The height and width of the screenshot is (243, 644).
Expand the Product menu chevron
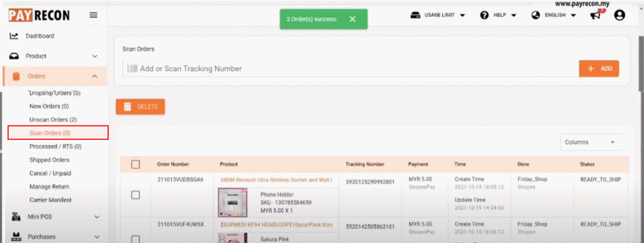[95, 56]
